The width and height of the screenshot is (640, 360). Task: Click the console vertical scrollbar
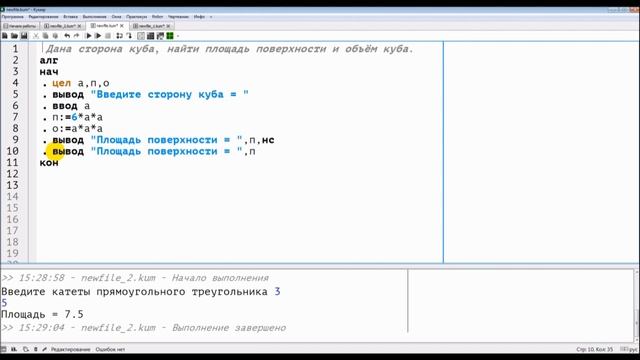click(x=637, y=305)
